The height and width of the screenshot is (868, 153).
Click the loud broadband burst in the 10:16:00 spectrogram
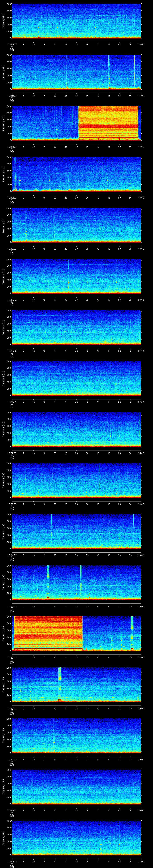[x=108, y=123]
